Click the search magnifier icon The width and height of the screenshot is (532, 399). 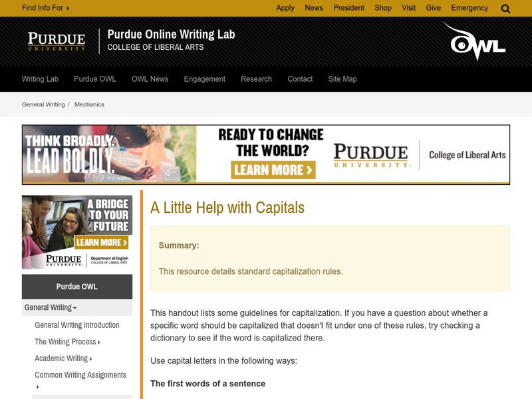[505, 9]
